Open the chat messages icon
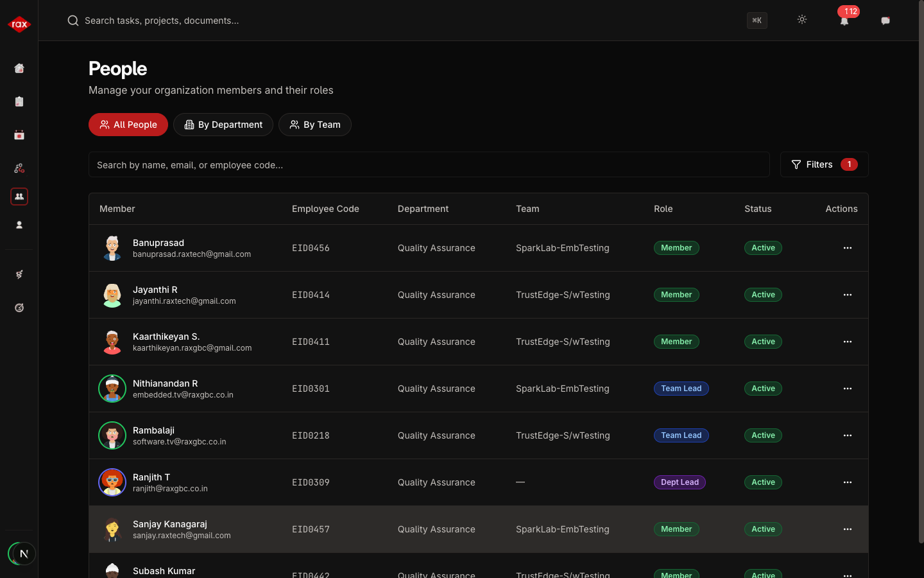The width and height of the screenshot is (924, 578). [x=886, y=21]
